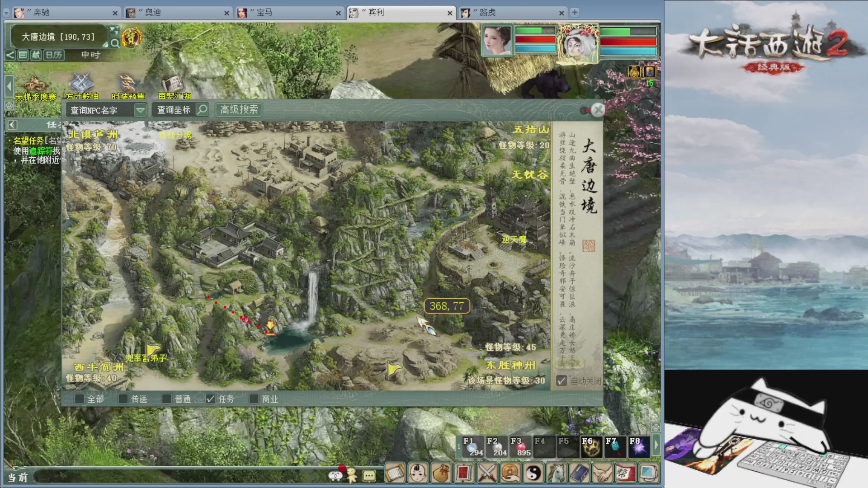Click the list button under location
This screenshot has height=488, width=868.
point(23,55)
